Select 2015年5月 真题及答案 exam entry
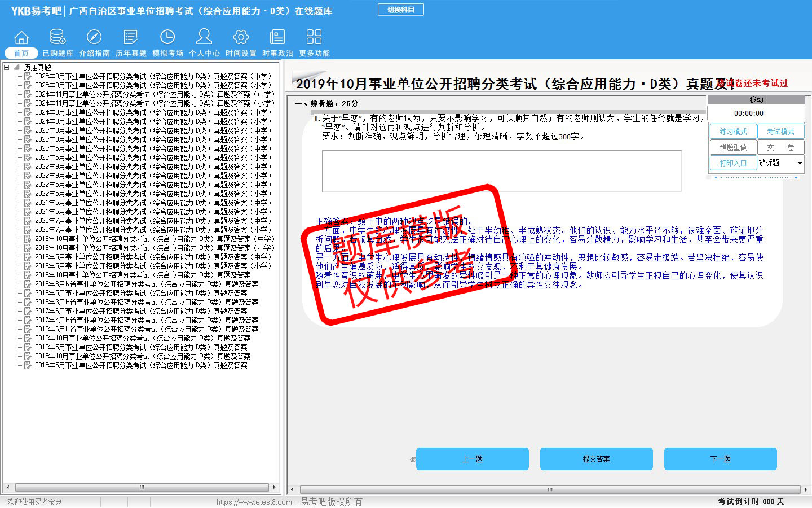This screenshot has height=508, width=812. point(141,365)
